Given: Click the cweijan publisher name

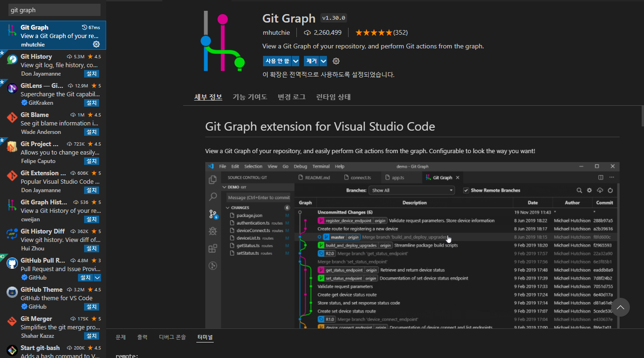Looking at the screenshot, I should [x=31, y=219].
